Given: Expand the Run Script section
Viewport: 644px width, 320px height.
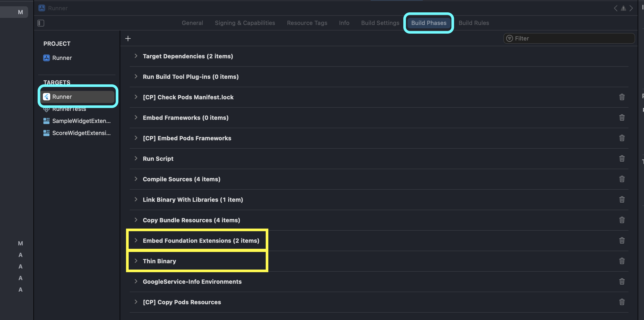Looking at the screenshot, I should click(136, 158).
